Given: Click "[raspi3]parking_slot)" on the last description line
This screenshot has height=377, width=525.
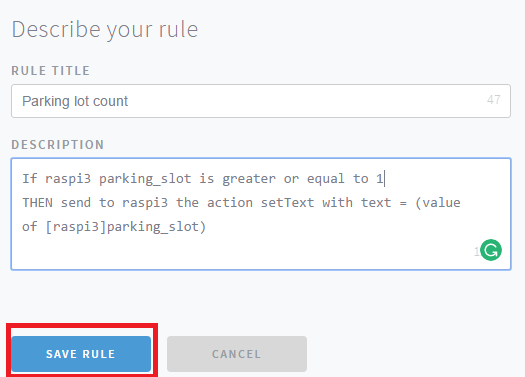Looking at the screenshot, I should point(126,227).
